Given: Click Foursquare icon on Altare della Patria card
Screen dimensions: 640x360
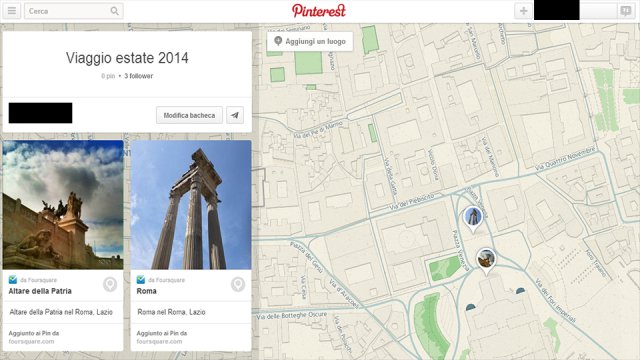Looking at the screenshot, I should pyautogui.click(x=13, y=280).
